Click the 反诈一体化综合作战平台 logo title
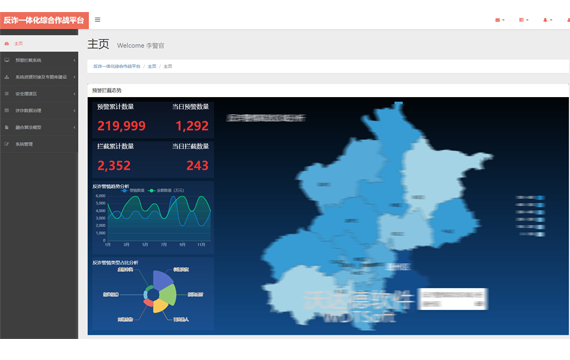 (44, 20)
